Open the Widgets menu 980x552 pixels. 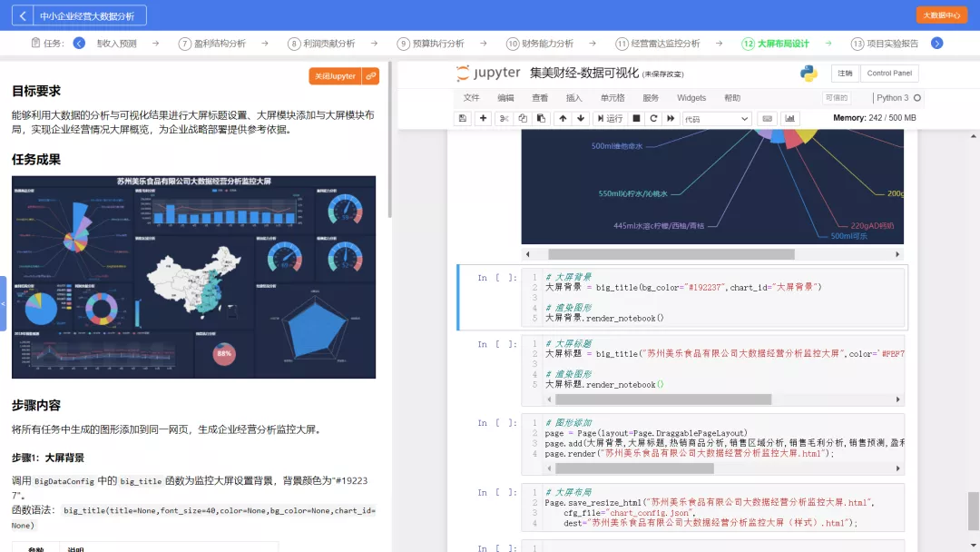coord(691,98)
